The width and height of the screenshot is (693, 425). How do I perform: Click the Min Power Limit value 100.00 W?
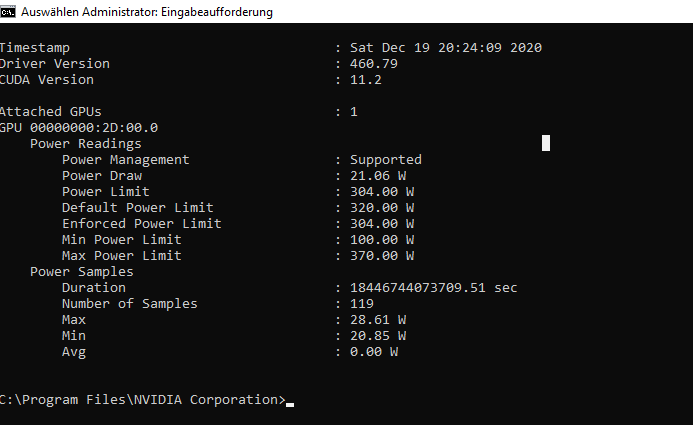coord(381,240)
